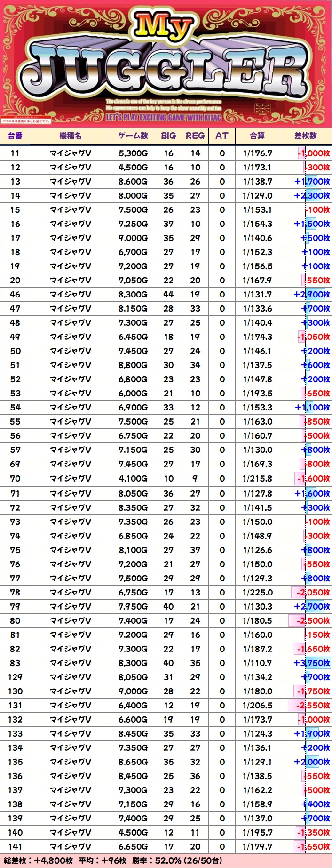332x868 pixels.
Task: Sort by the 台番 column header
Action: point(15,136)
